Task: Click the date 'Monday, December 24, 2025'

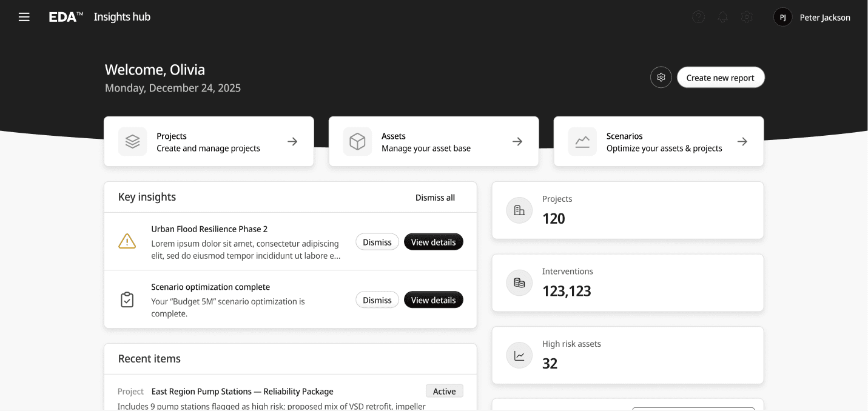Action: click(x=173, y=88)
